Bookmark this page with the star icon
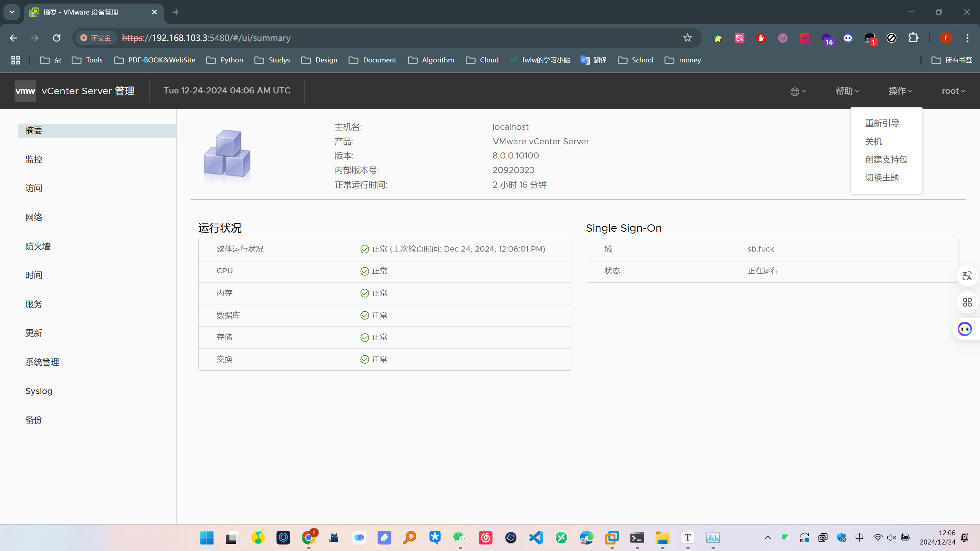Screen dimensions: 980x551 (x=687, y=38)
